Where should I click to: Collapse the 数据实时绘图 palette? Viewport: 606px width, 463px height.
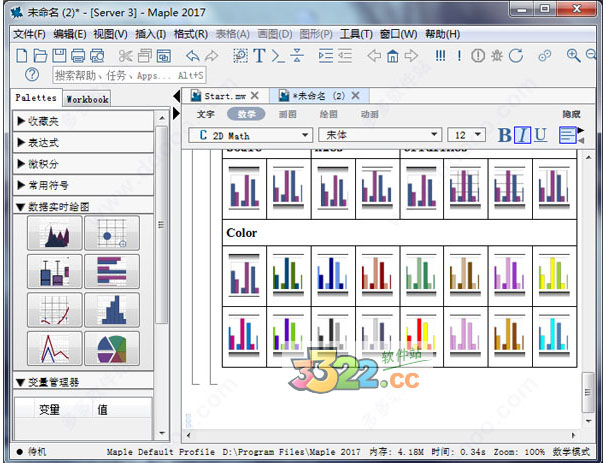click(x=83, y=207)
